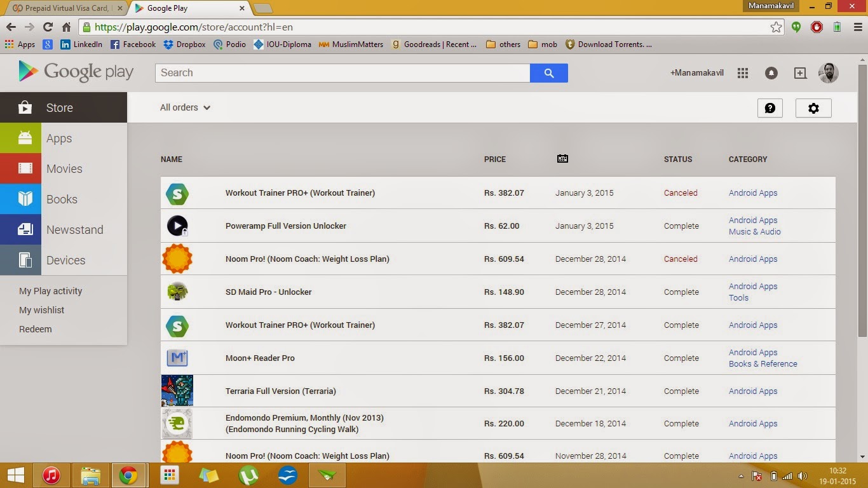Click the Terraria app icon
The image size is (868, 488).
tap(177, 391)
